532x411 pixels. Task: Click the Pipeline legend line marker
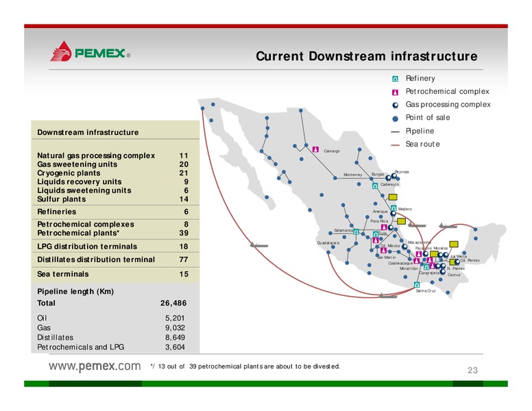click(x=396, y=132)
